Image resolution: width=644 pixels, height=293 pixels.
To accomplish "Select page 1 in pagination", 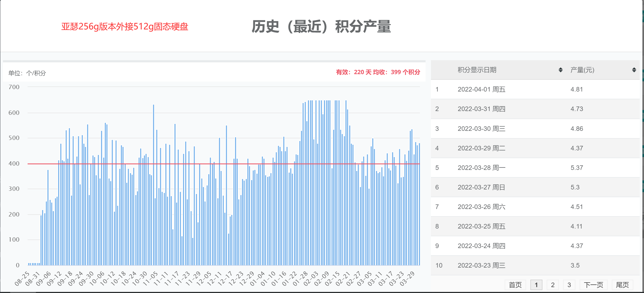I will coord(536,285).
